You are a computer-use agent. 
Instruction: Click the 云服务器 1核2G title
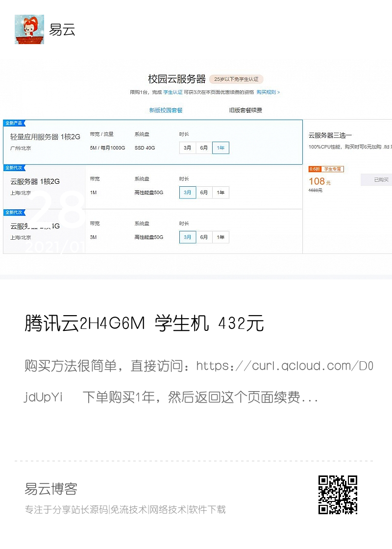(35, 181)
